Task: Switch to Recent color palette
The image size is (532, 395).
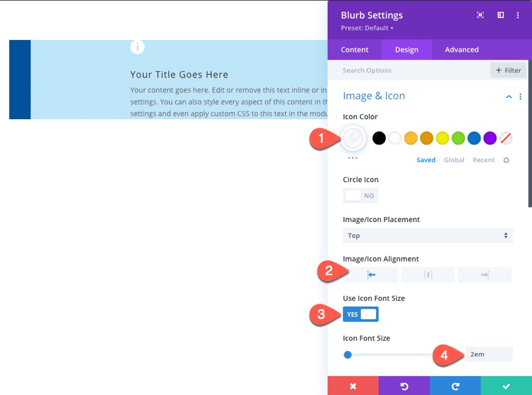Action: [484, 160]
